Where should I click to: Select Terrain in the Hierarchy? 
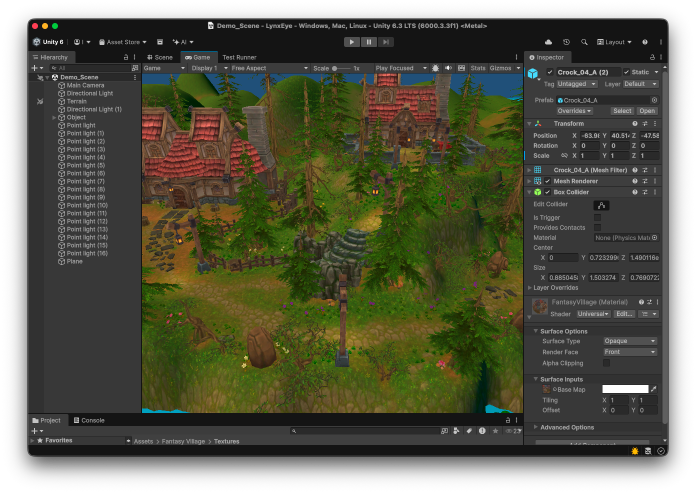click(x=76, y=101)
